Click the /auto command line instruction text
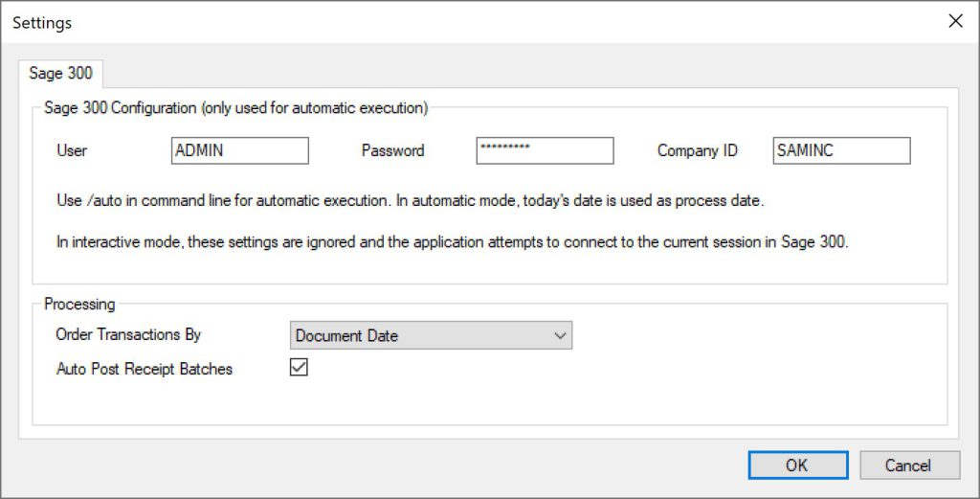The image size is (980, 499). tap(410, 201)
